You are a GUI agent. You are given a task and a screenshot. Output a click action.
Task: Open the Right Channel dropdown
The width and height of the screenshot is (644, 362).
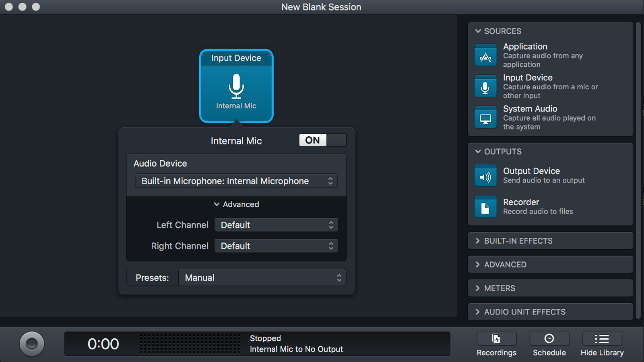coord(276,246)
